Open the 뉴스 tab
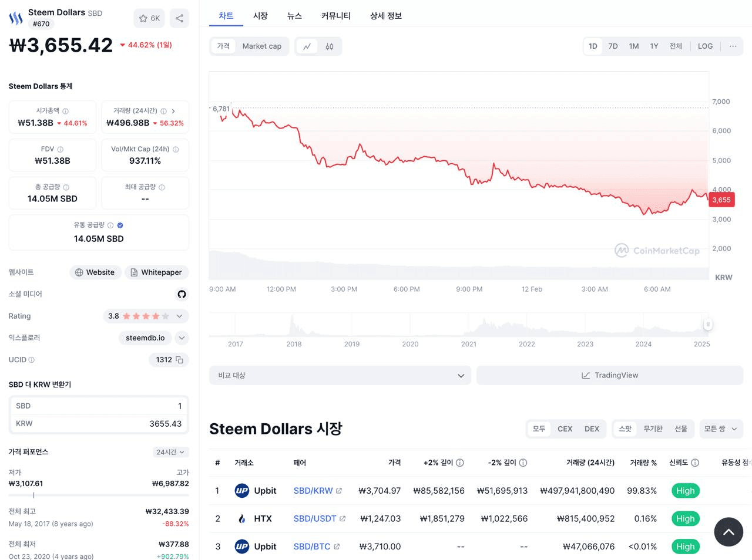Image resolution: width=752 pixels, height=560 pixels. point(294,16)
